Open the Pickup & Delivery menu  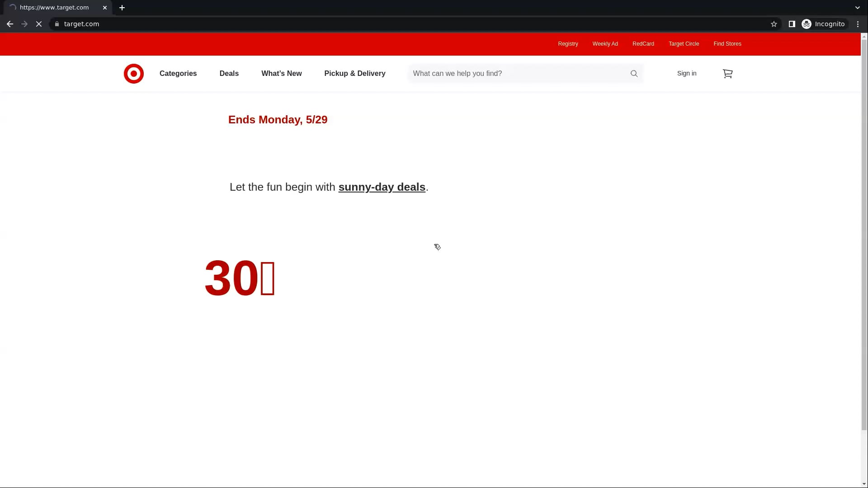click(354, 73)
